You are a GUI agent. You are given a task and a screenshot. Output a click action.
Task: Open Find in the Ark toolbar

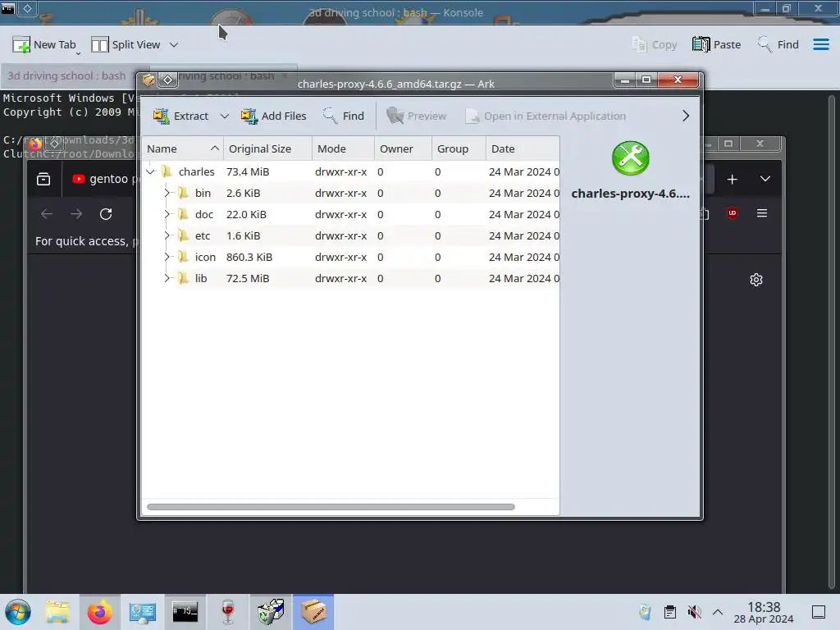pyautogui.click(x=344, y=116)
